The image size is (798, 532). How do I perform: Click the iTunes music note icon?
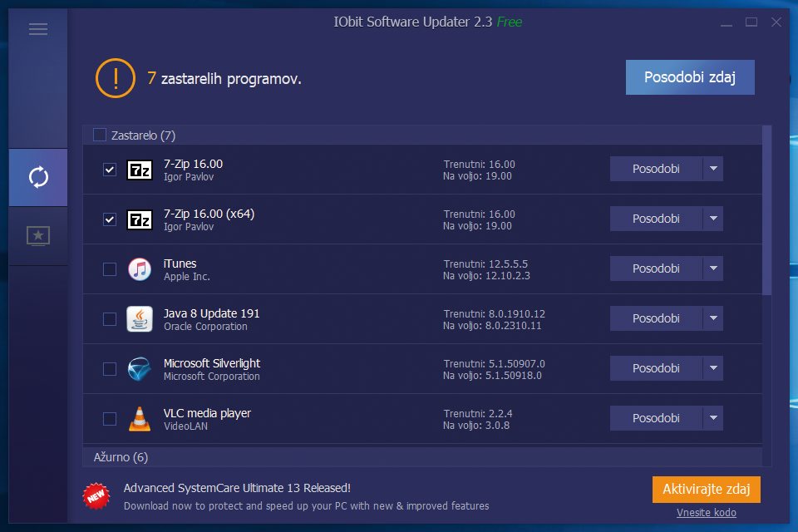140,268
